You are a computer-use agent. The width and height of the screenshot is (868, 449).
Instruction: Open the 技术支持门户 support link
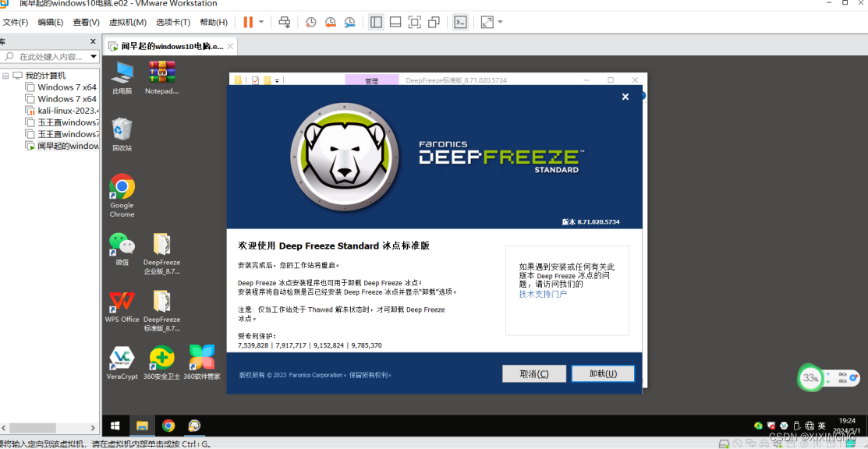coord(543,294)
